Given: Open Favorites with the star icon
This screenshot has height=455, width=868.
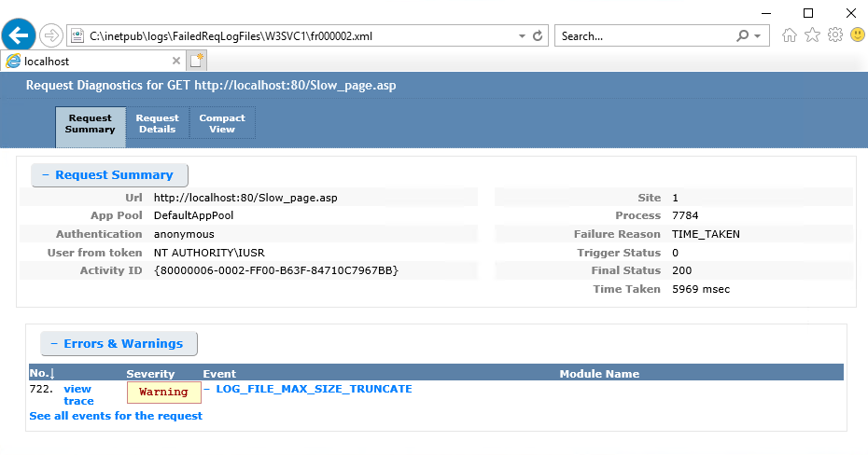Looking at the screenshot, I should click(812, 35).
